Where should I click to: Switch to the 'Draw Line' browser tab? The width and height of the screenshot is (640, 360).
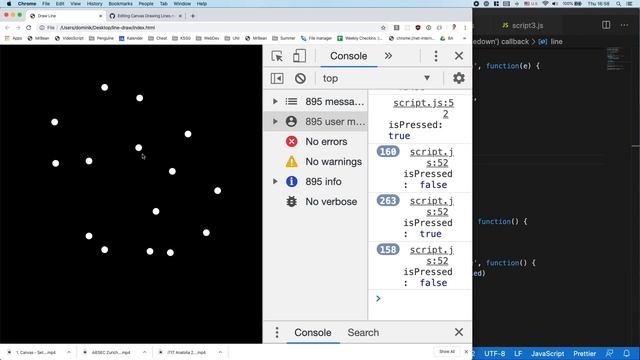click(65, 16)
